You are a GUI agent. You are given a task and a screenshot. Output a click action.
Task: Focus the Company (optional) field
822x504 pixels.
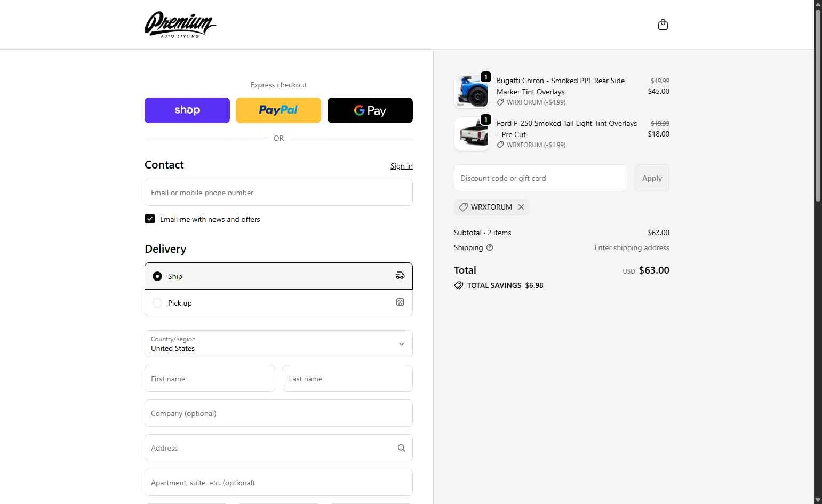[278, 413]
